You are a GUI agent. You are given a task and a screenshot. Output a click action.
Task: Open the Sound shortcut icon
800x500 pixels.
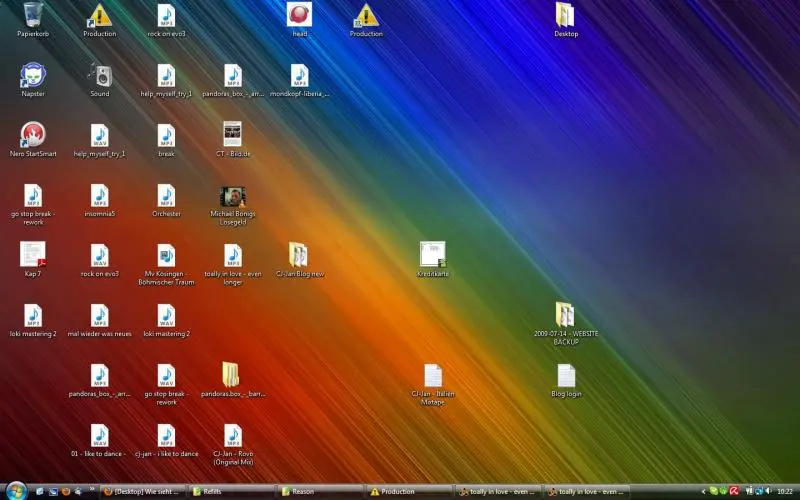[x=99, y=75]
